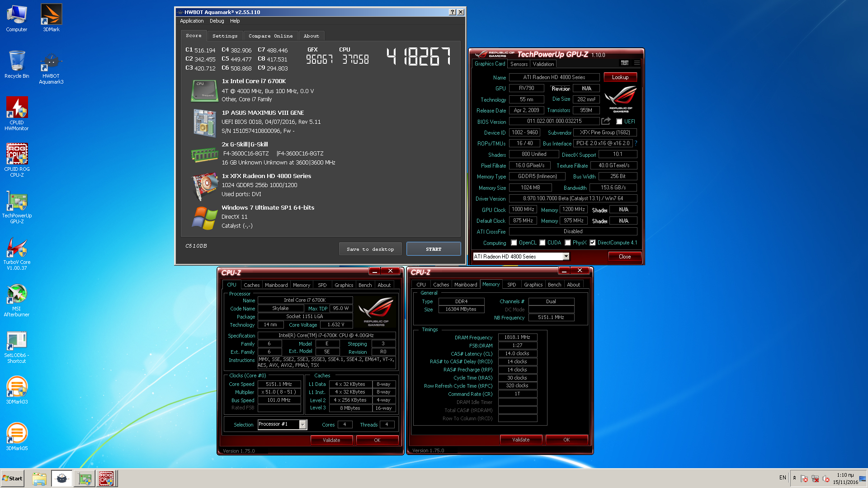
Task: Click the Close button in GPU-Z
Action: pyautogui.click(x=625, y=257)
